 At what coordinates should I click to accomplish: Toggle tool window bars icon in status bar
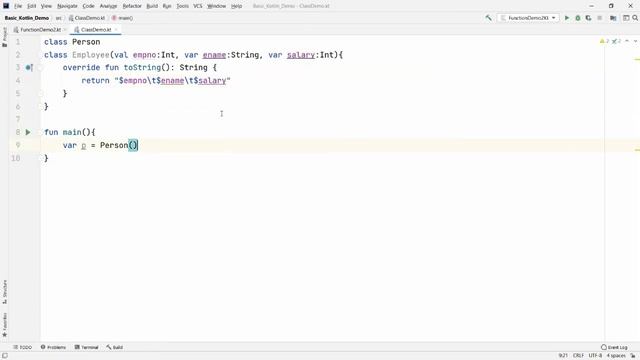[4, 356]
